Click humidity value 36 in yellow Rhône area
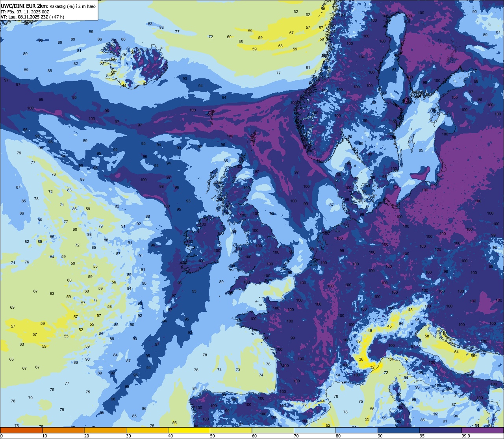Image resolution: width=504 pixels, height=439 pixels. [361, 359]
